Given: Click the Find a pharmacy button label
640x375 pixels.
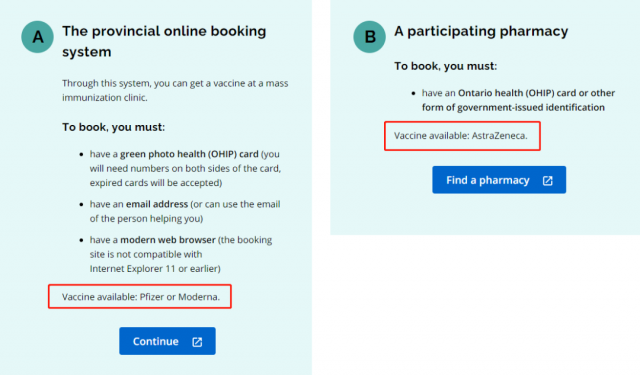Looking at the screenshot, I should pos(487,180).
